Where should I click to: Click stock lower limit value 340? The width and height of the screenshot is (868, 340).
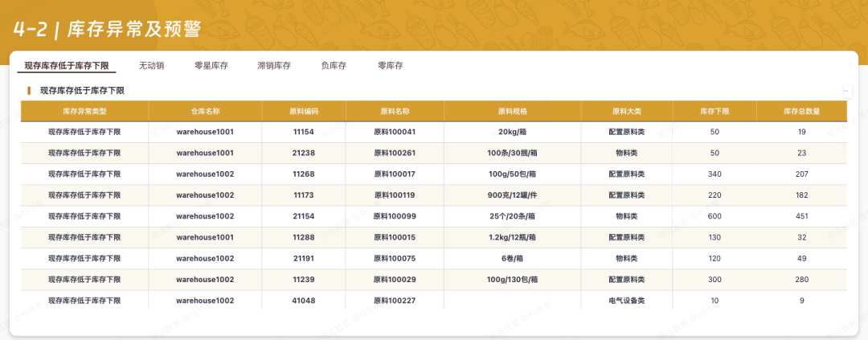point(714,174)
